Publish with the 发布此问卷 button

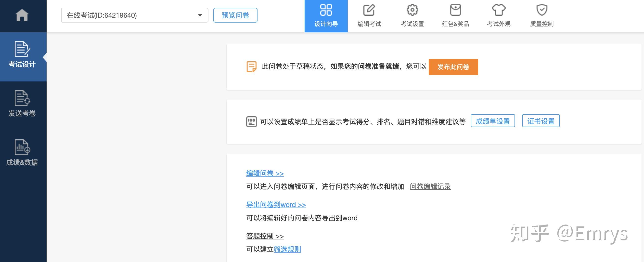453,67
